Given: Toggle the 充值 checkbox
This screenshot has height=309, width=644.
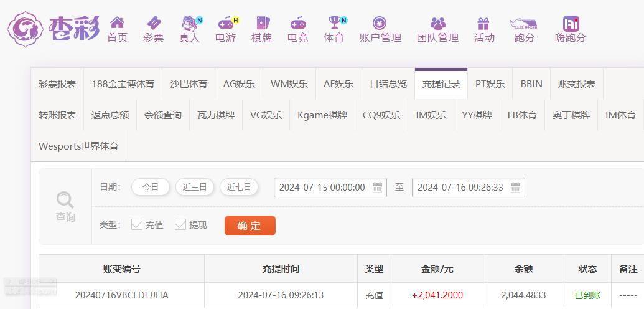Looking at the screenshot, I should [137, 224].
